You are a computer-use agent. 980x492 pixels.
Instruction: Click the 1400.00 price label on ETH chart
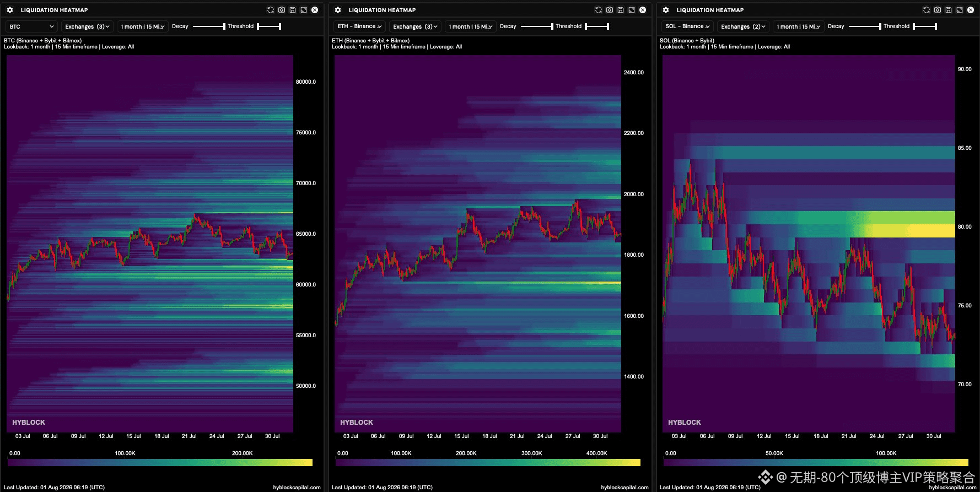(634, 377)
